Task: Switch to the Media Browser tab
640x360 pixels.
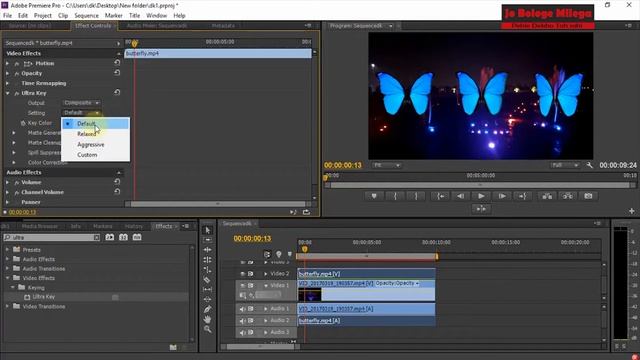Action: click(40, 226)
